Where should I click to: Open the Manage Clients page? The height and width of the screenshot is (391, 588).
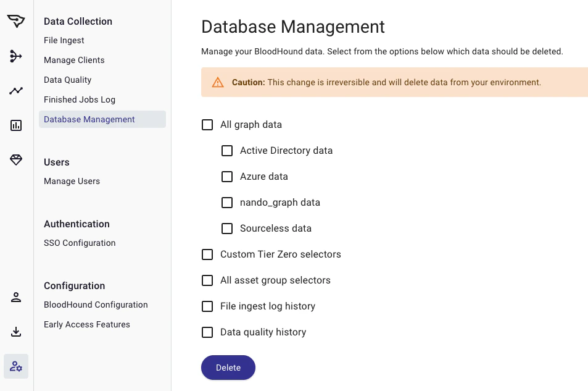click(x=74, y=60)
